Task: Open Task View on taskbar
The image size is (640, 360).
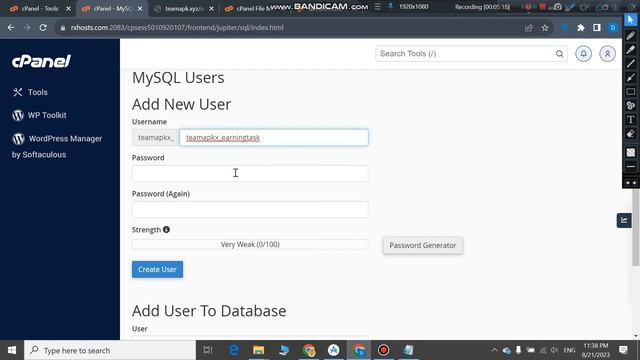Action: click(x=208, y=350)
